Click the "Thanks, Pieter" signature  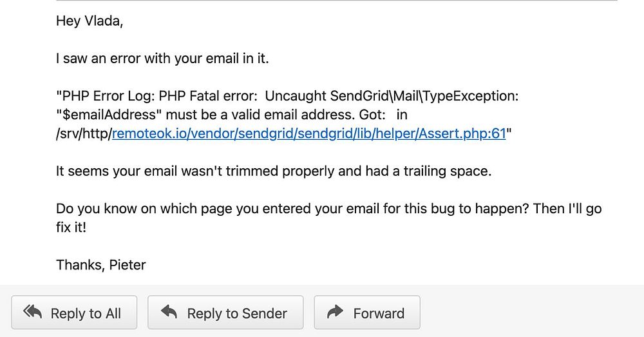101,265
